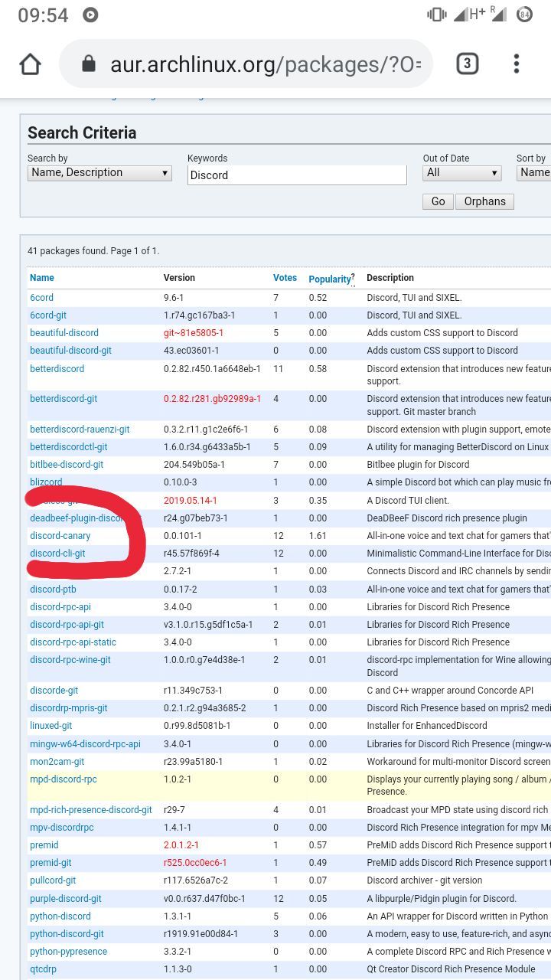Open the linuxed-git package link
The height and width of the screenshot is (980, 551).
click(51, 726)
